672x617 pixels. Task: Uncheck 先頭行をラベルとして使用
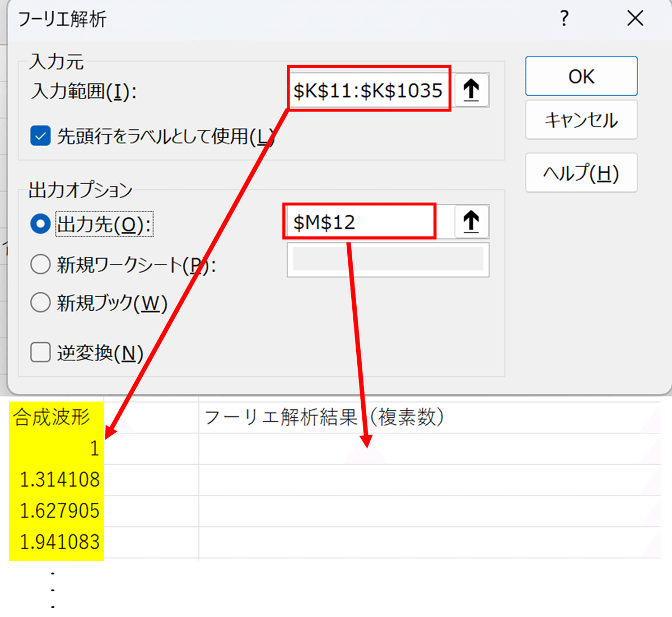[x=40, y=135]
